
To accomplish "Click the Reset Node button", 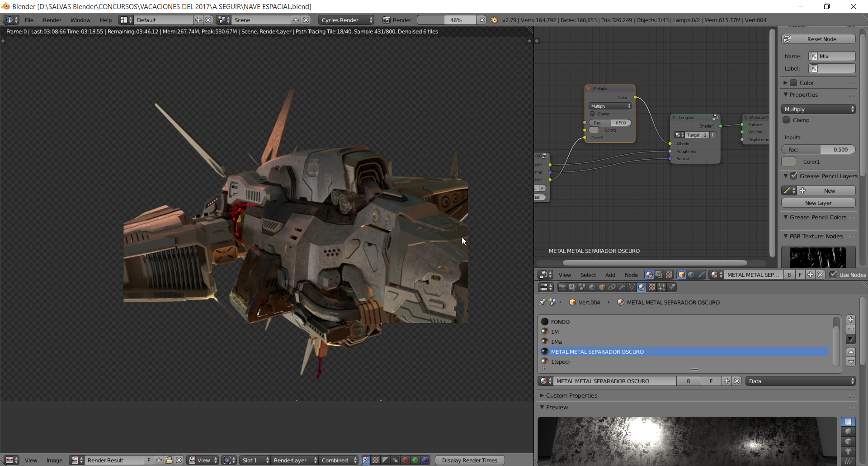I will point(818,39).
